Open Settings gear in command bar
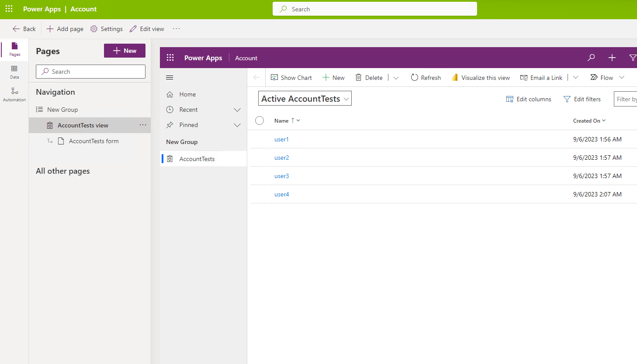 (94, 29)
